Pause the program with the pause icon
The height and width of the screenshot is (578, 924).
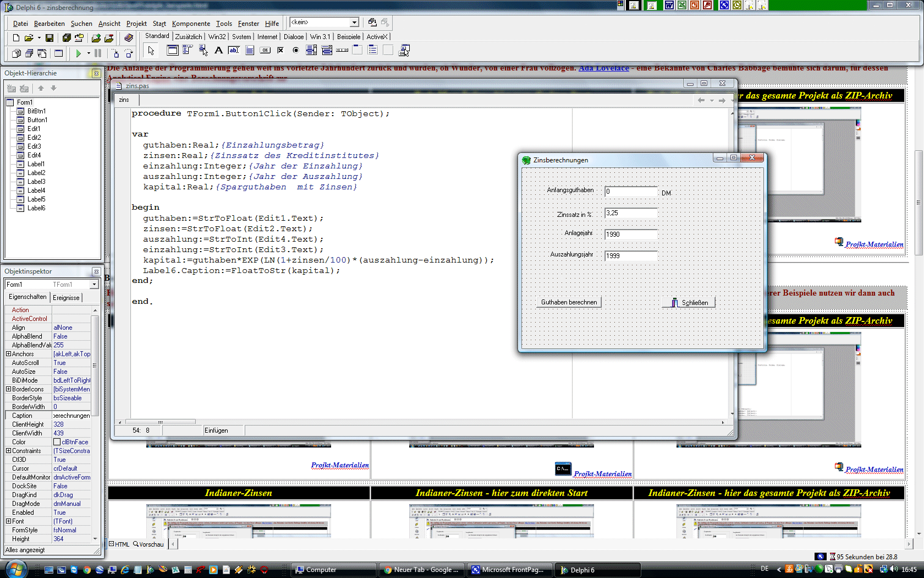click(98, 53)
